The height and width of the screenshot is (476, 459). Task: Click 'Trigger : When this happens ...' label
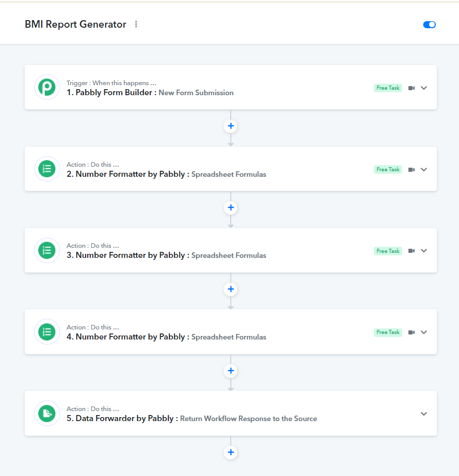(111, 83)
